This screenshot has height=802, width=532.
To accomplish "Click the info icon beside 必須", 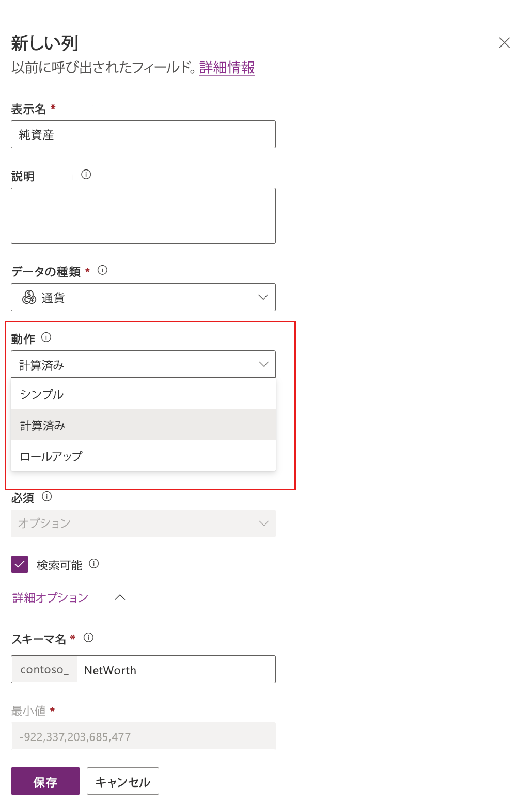I will pyautogui.click(x=48, y=497).
